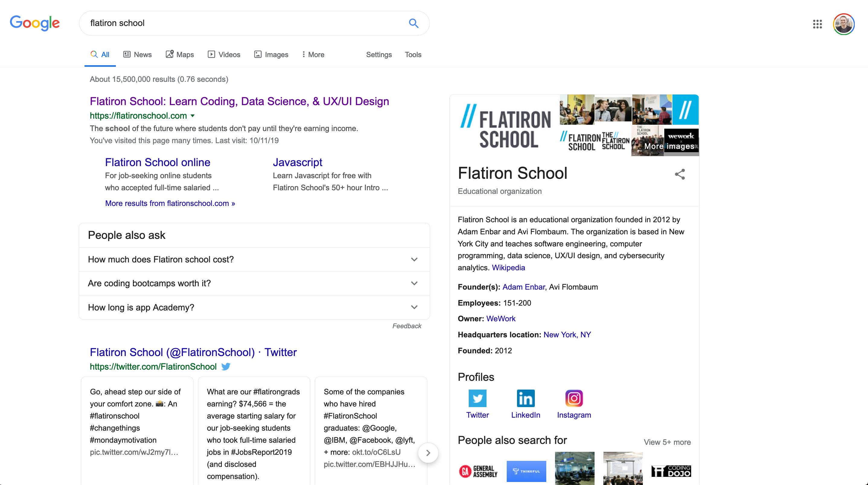Open the Twitter profile icon
Screen dimensions: 868x485
(477, 398)
